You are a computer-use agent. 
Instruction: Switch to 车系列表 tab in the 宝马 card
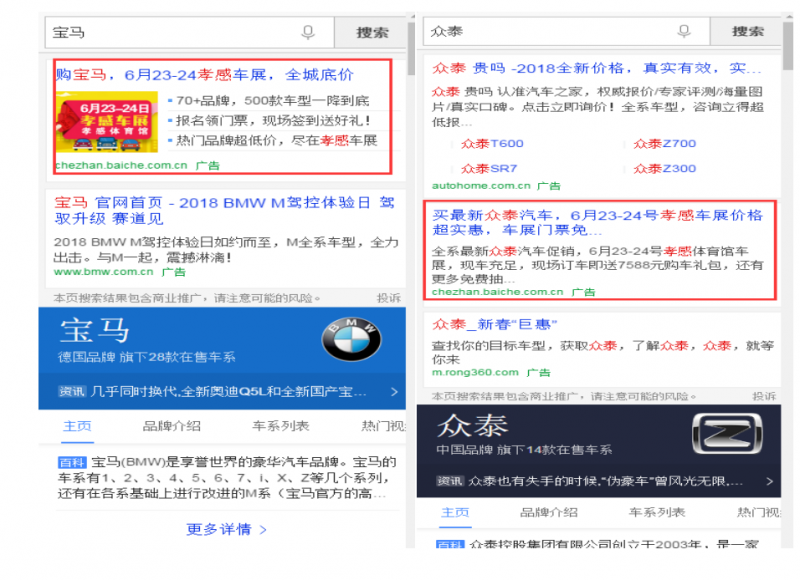click(x=281, y=426)
